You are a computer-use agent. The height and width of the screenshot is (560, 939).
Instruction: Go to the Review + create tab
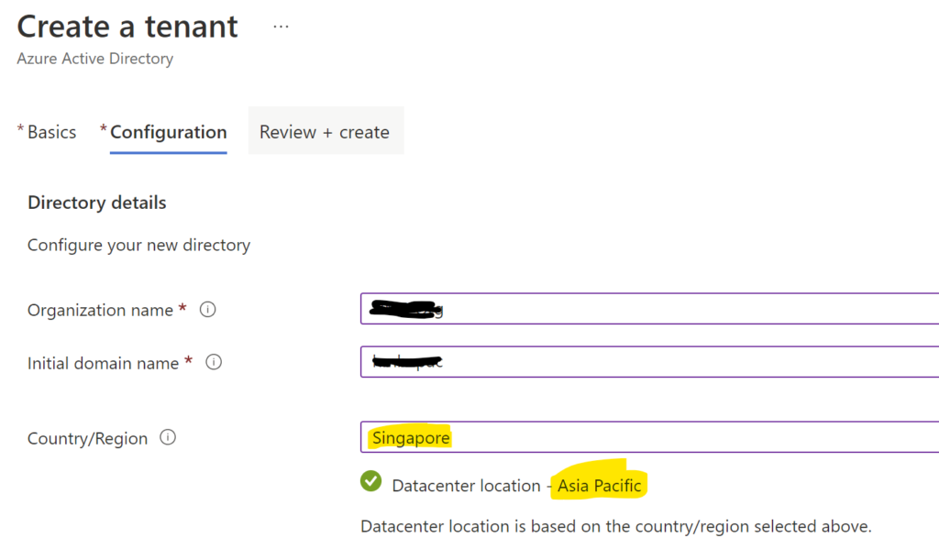[x=325, y=132]
